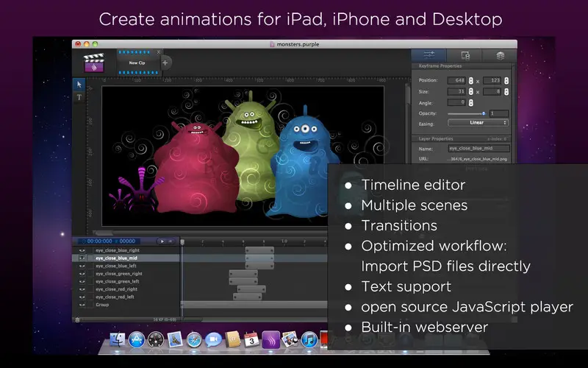The width and height of the screenshot is (588, 368).
Task: Click the layer URL path text
Action: tap(478, 159)
